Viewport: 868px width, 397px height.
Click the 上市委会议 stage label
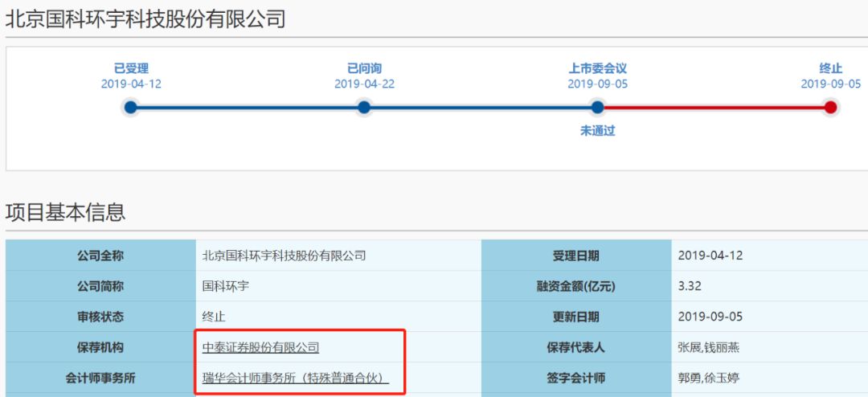[x=598, y=68]
